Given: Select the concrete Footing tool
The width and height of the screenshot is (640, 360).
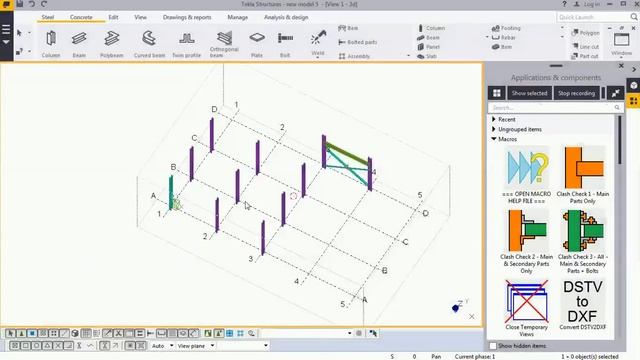Looking at the screenshot, I should [x=506, y=28].
